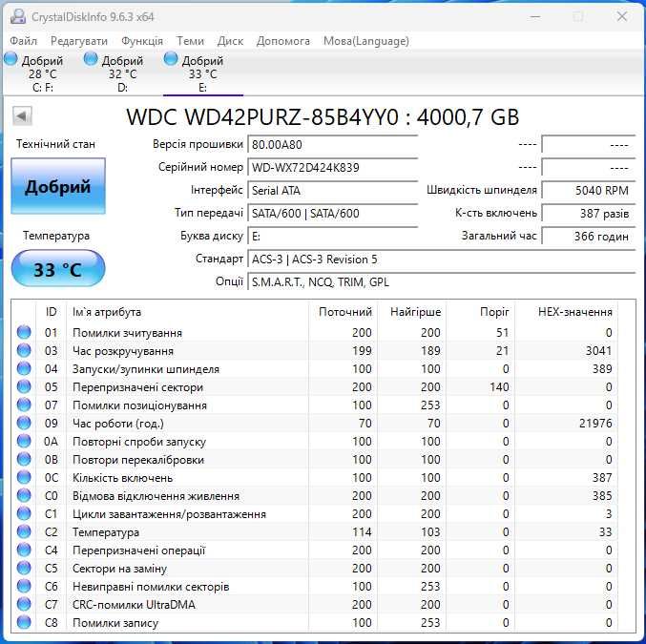Click status icon for attribute C7
This screenshot has height=644, width=646.
tap(24, 604)
